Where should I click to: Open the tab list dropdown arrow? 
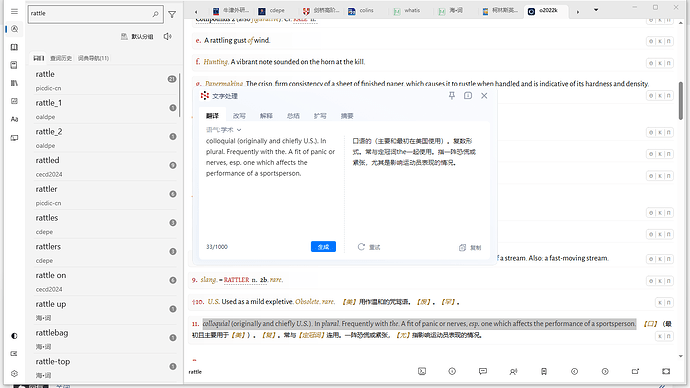(x=596, y=10)
